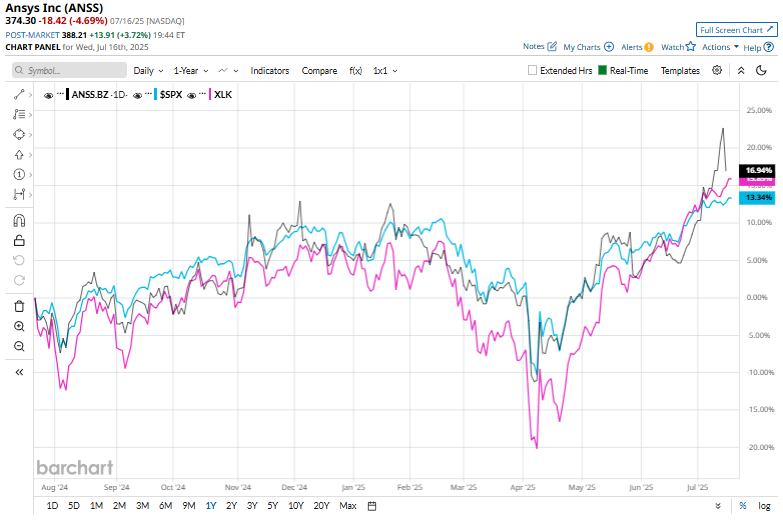Select the 2Y time range

[231, 506]
